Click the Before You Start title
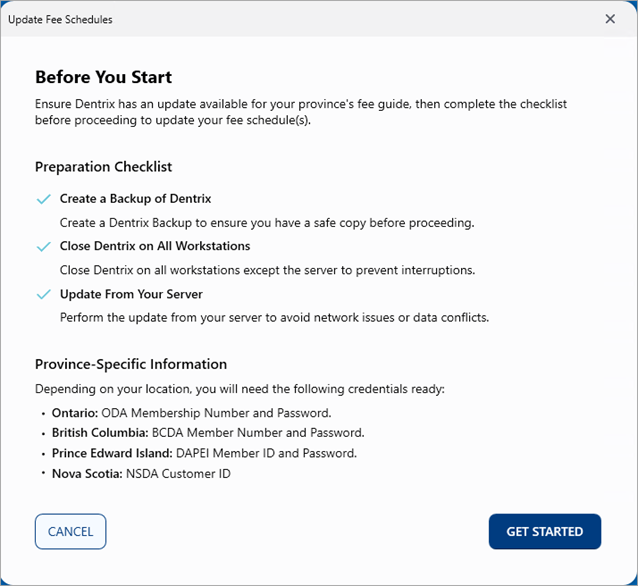The height and width of the screenshot is (586, 638). (103, 77)
